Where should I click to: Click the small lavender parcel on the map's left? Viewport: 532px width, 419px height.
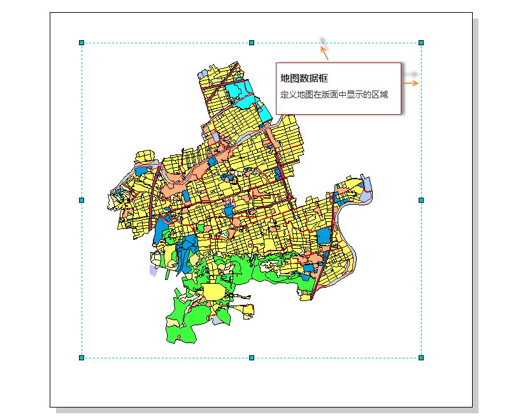pyautogui.click(x=153, y=270)
